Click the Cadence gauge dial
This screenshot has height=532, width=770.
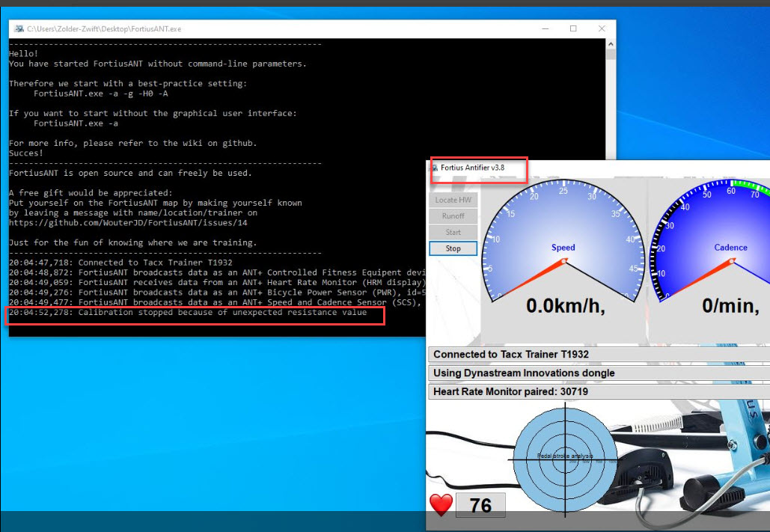tap(711, 241)
